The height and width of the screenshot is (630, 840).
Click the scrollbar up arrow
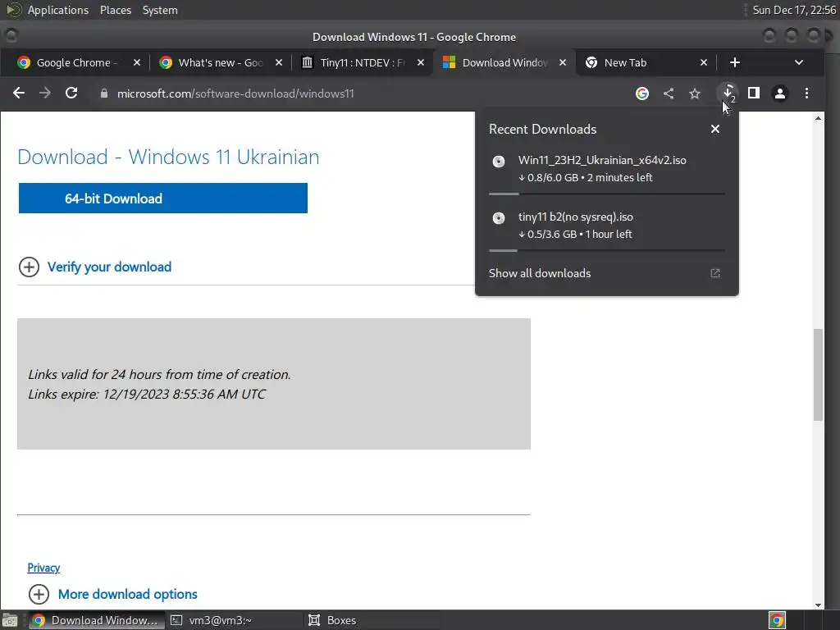pos(818,118)
